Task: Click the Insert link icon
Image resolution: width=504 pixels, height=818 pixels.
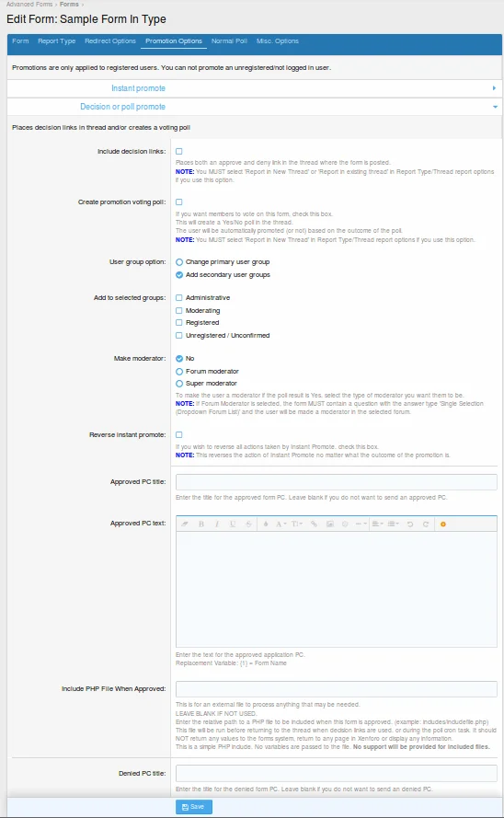Action: [314, 524]
